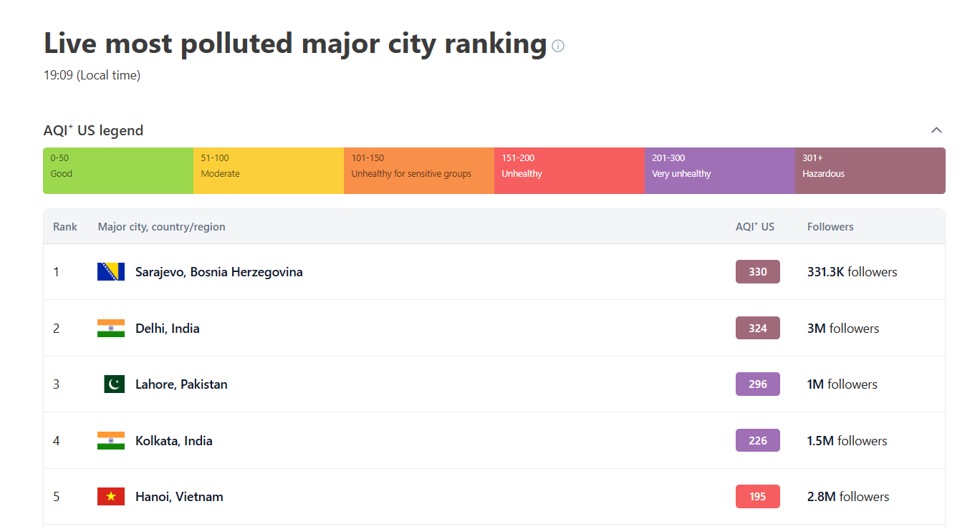This screenshot has width=980, height=529.
Task: Open the Sarajevo, Bosnia Herzegovina link
Action: pos(218,272)
